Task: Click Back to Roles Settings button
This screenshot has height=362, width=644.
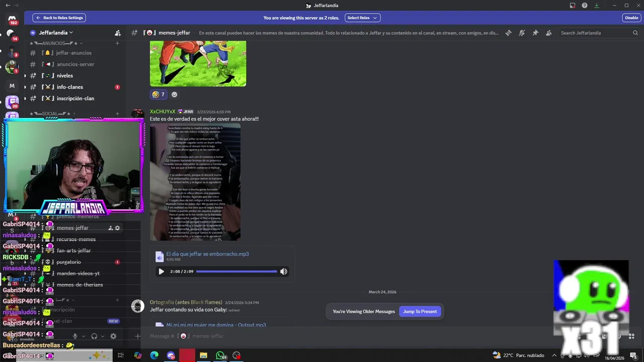Action: click(x=59, y=18)
